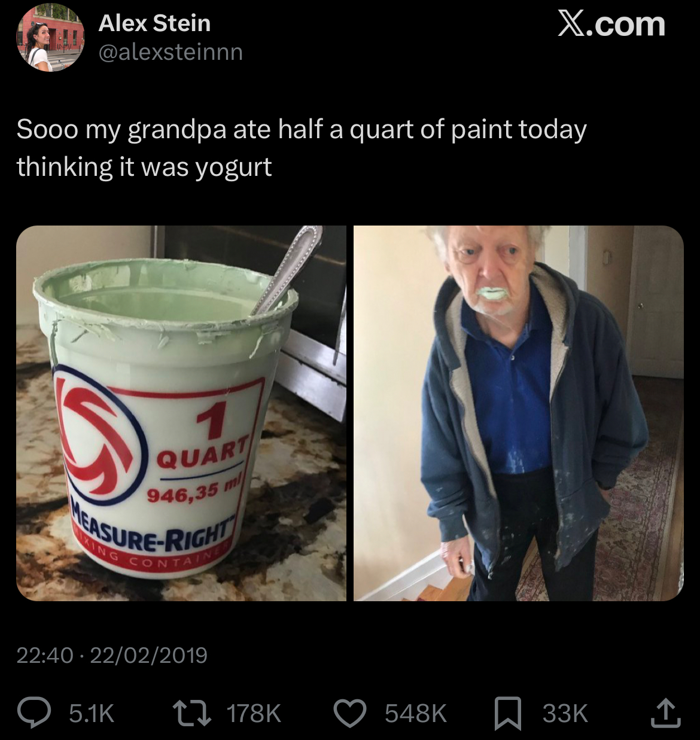
Task: View the 5.1K replies count
Action: click(92, 713)
